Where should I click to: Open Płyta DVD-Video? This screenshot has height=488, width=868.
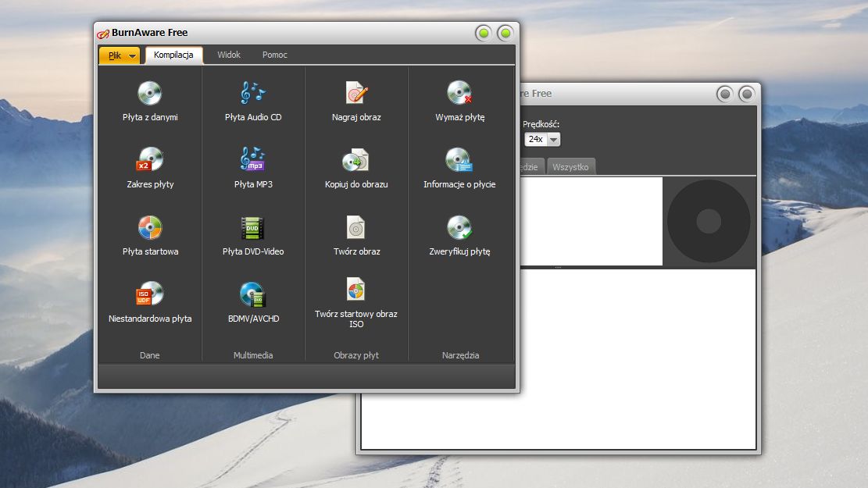click(253, 235)
